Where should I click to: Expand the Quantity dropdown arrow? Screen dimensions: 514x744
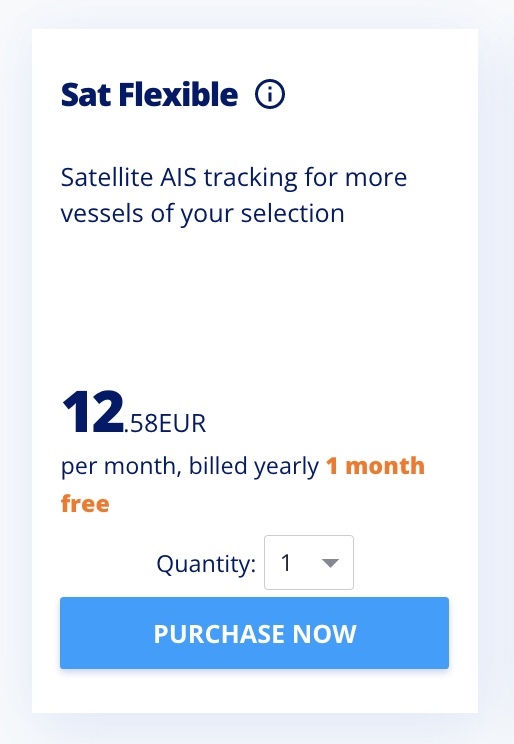(330, 563)
